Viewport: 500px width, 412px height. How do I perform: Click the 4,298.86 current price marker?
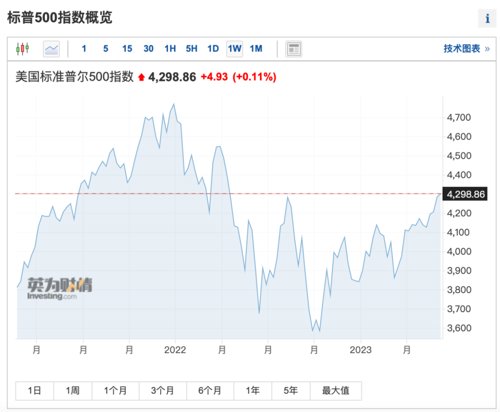tap(465, 194)
